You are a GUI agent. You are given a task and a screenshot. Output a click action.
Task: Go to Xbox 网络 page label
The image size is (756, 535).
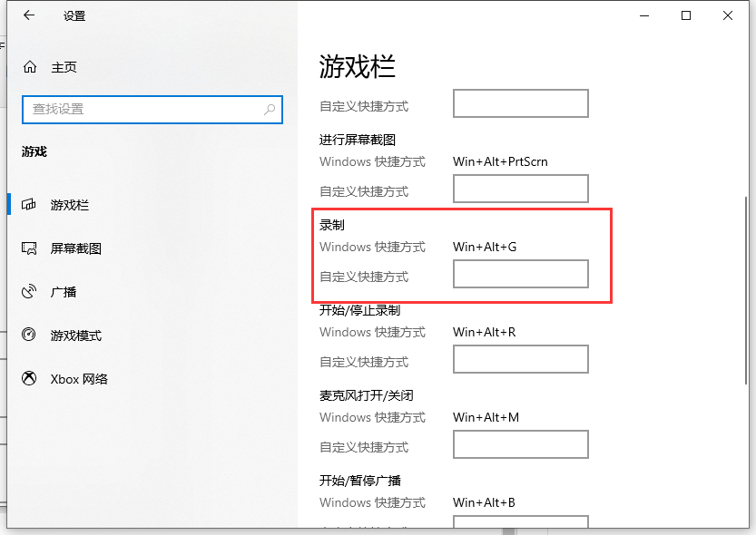click(79, 379)
